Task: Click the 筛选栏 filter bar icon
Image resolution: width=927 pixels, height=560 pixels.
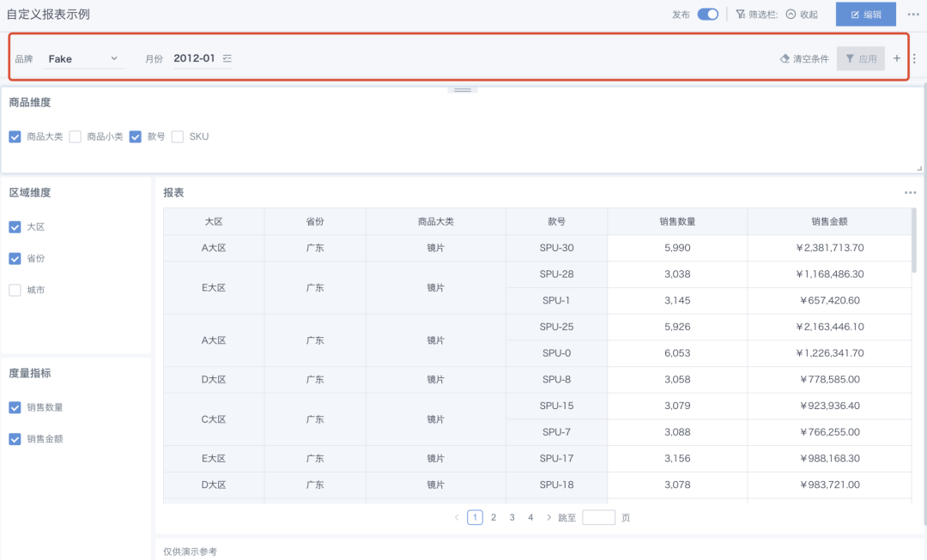Action: click(x=740, y=15)
